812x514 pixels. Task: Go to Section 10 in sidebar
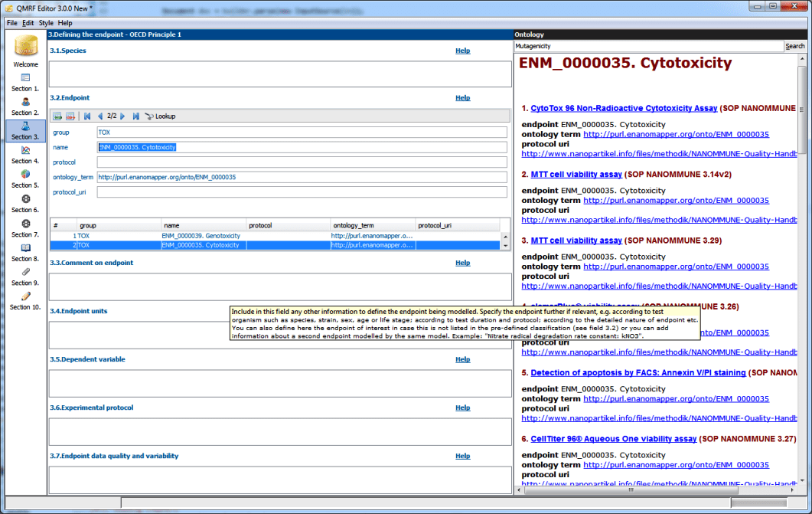pos(25,301)
